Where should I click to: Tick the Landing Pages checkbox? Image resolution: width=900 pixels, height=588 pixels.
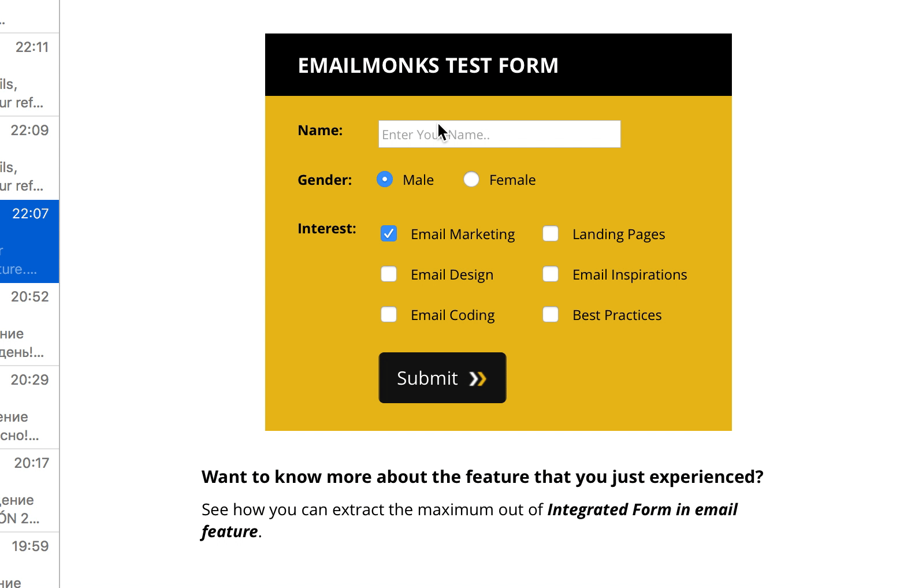pos(551,234)
